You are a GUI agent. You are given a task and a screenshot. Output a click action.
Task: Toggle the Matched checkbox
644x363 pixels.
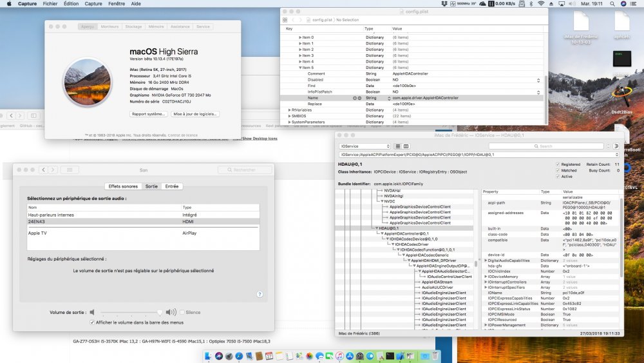tap(558, 170)
